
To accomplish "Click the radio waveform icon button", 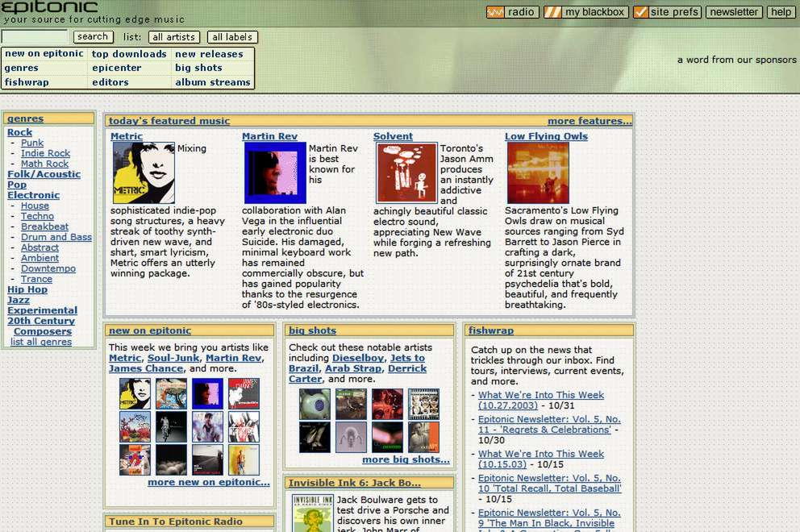I will (x=512, y=12).
